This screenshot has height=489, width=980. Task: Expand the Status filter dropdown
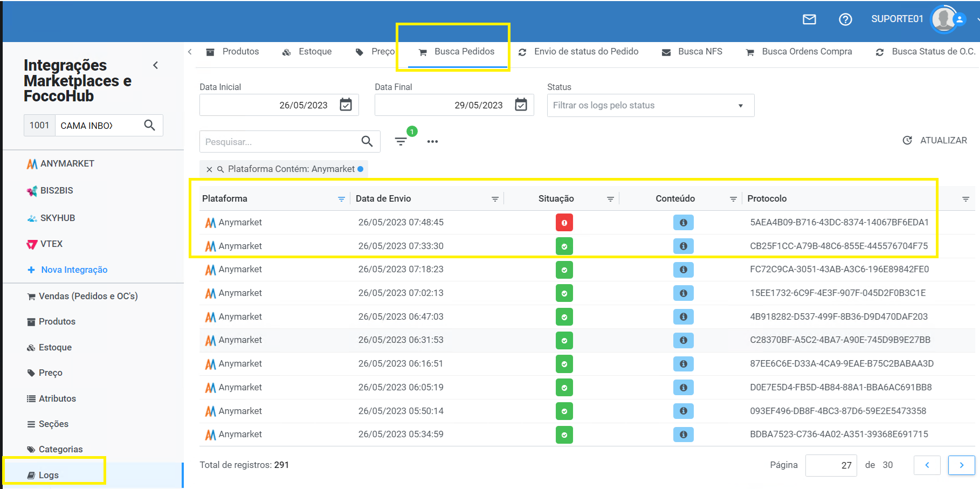(741, 106)
